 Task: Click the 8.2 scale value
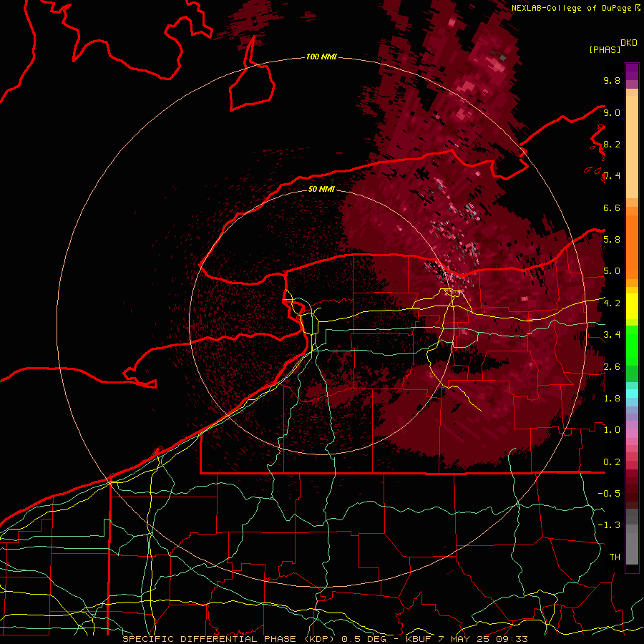click(612, 144)
